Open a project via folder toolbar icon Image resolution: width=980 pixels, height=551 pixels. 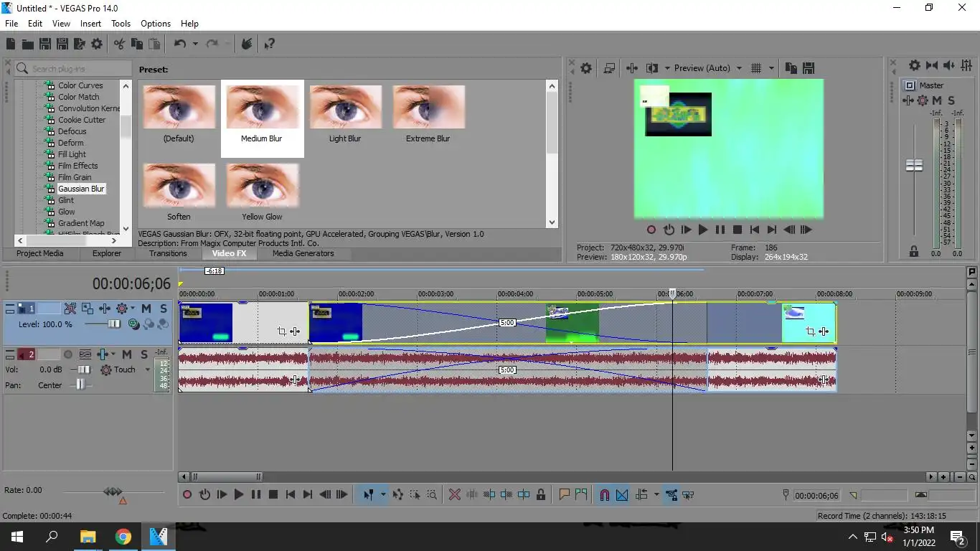(27, 44)
